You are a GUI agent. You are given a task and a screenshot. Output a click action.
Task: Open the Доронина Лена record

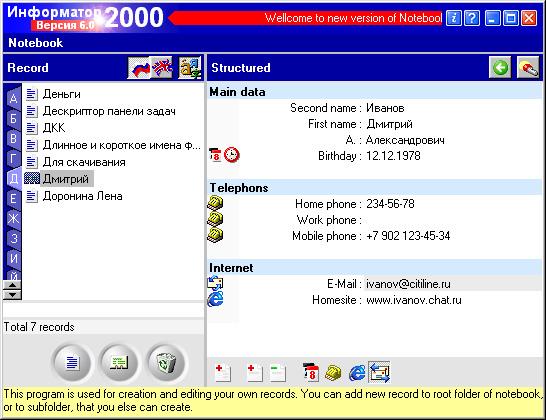tap(82, 196)
